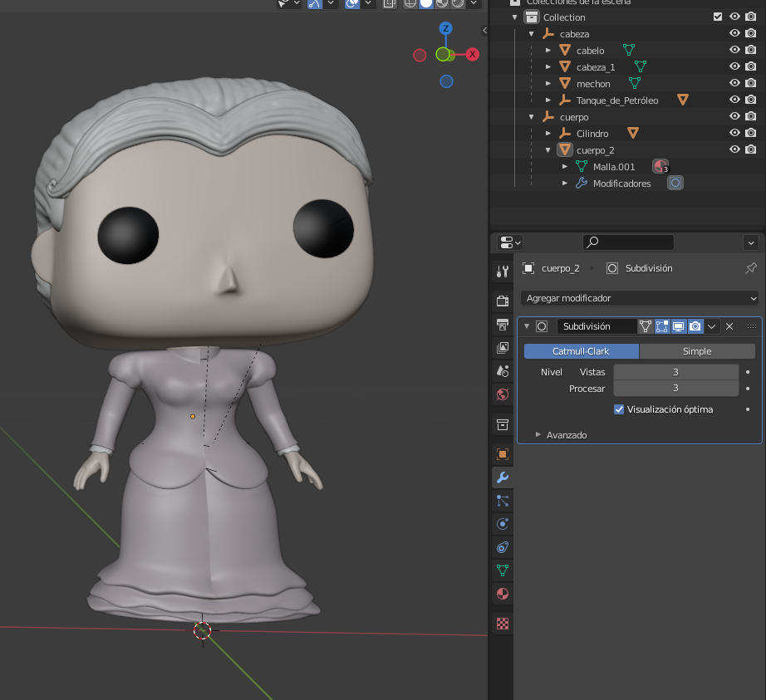Viewport: 766px width, 700px height.
Task: Collapse the cuerpo hierarchy
Action: 531,116
